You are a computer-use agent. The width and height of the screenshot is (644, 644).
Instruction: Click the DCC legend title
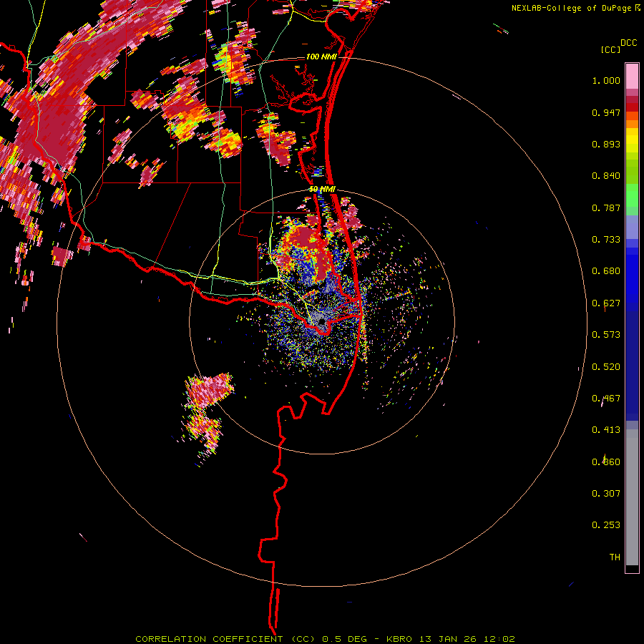(x=628, y=43)
